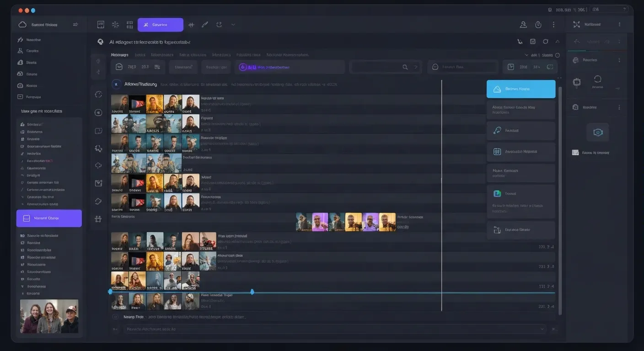
Task: Open the second filter dropdown in the filter bar
Action: (216, 66)
